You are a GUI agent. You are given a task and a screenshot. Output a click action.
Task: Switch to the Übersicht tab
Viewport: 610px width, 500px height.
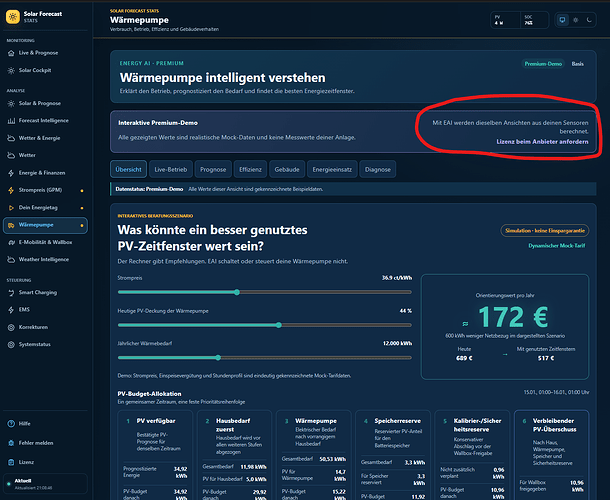pos(128,169)
